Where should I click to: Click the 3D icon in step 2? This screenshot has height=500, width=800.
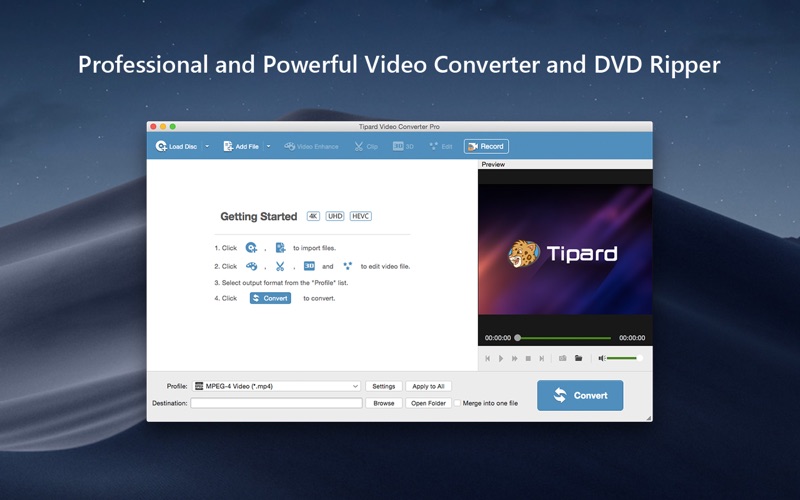(309, 266)
